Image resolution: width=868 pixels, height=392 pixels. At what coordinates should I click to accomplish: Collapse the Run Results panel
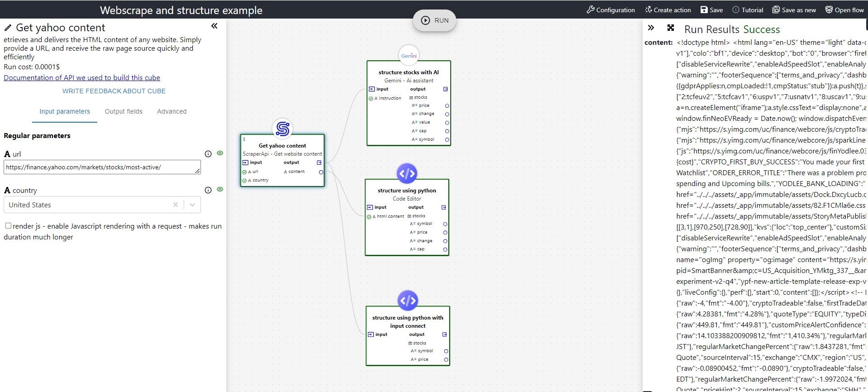(651, 28)
